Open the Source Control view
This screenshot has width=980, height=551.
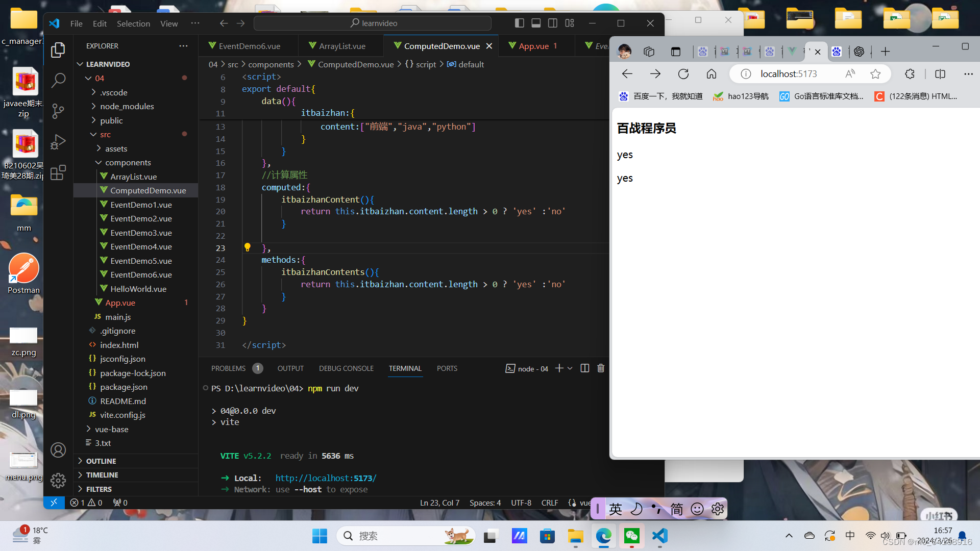tap(58, 111)
